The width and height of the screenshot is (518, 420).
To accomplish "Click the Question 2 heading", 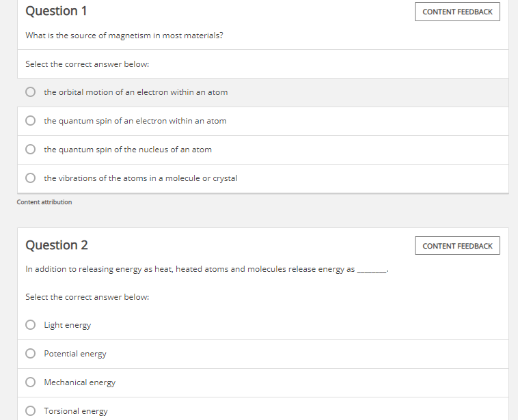I will (56, 245).
